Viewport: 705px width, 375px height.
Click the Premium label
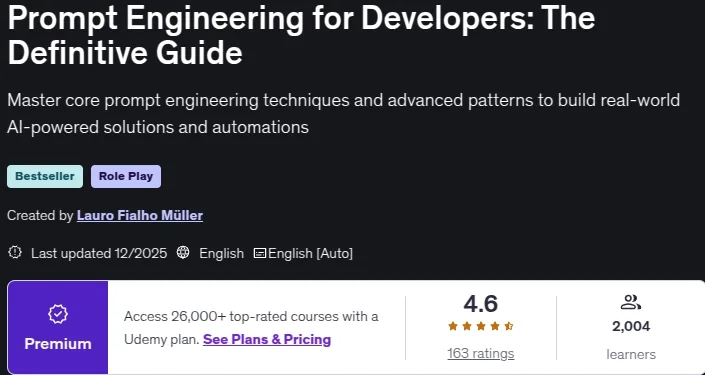pos(58,344)
